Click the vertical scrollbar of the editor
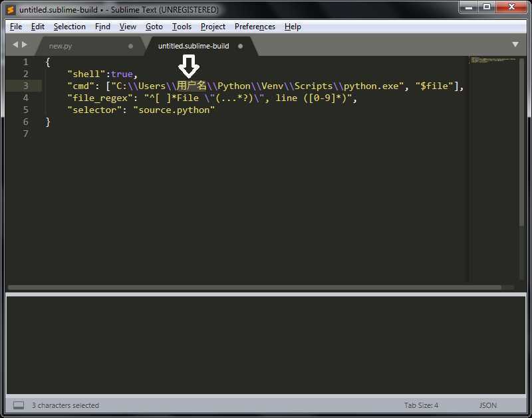The height and width of the screenshot is (418, 532). [521, 142]
